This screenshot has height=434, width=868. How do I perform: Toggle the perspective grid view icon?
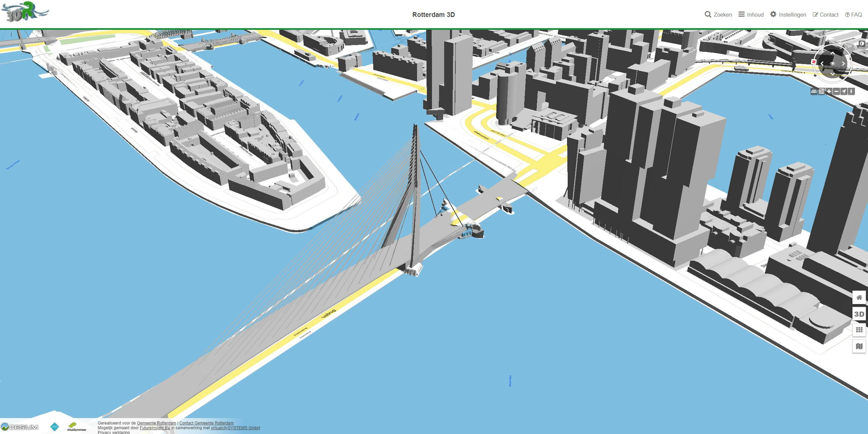[x=814, y=91]
